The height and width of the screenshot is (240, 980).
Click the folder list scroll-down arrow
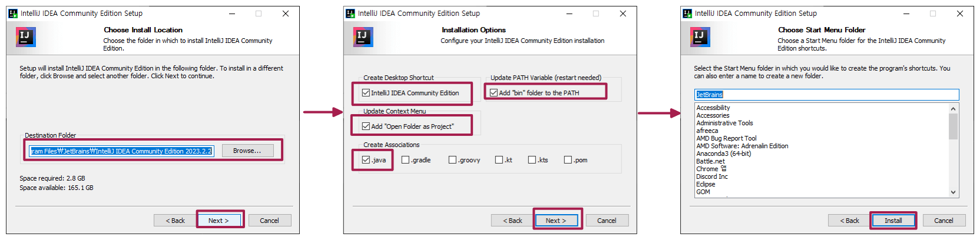pyautogui.click(x=953, y=192)
